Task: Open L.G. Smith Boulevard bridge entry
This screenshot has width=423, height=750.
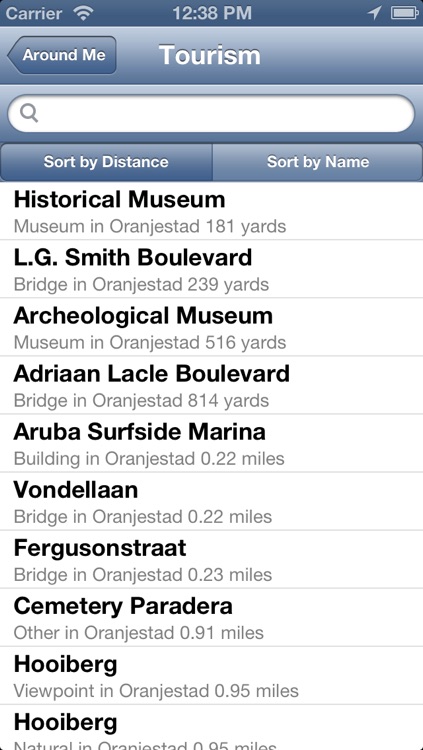Action: point(212,269)
